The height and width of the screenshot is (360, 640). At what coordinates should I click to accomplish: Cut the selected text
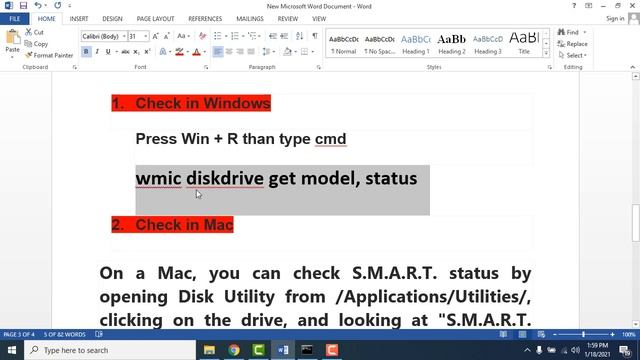pos(34,32)
